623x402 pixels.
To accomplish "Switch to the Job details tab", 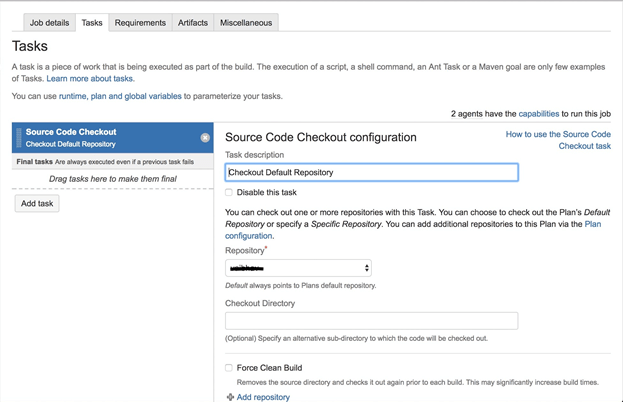I will point(50,22).
